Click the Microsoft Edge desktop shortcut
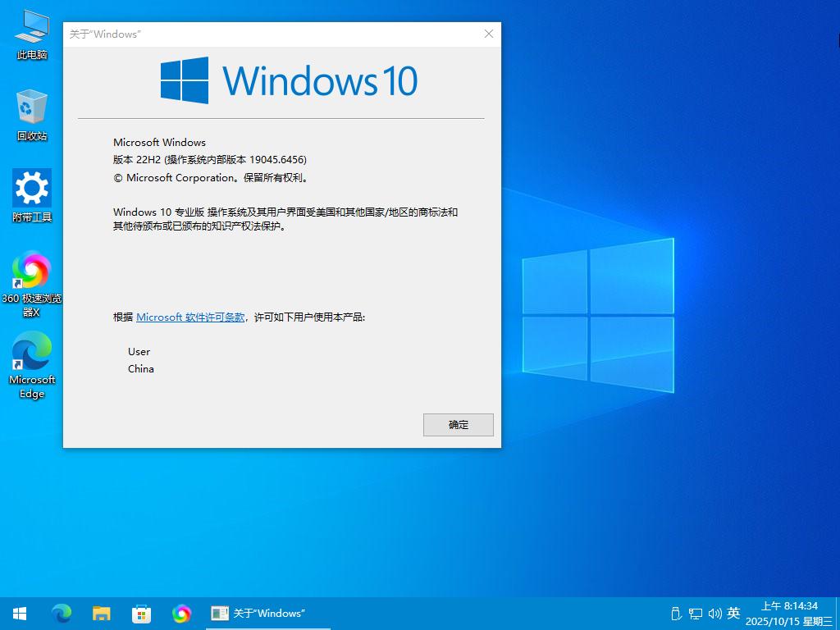840x630 pixels. coord(32,353)
